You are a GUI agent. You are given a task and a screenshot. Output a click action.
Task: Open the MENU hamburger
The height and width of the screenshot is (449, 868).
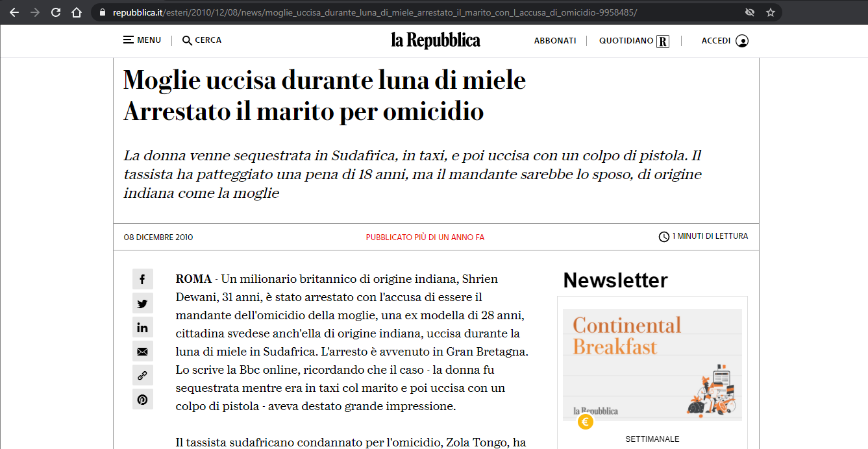click(142, 40)
